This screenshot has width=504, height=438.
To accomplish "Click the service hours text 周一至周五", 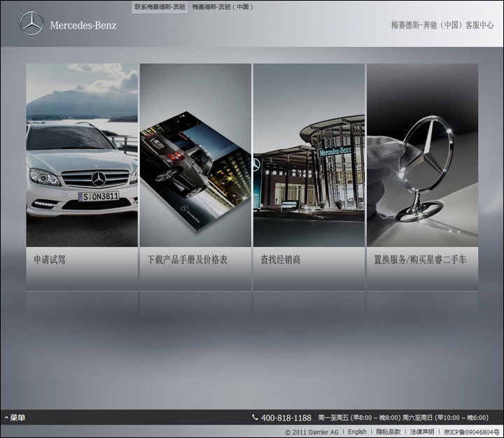I will click(x=403, y=418).
